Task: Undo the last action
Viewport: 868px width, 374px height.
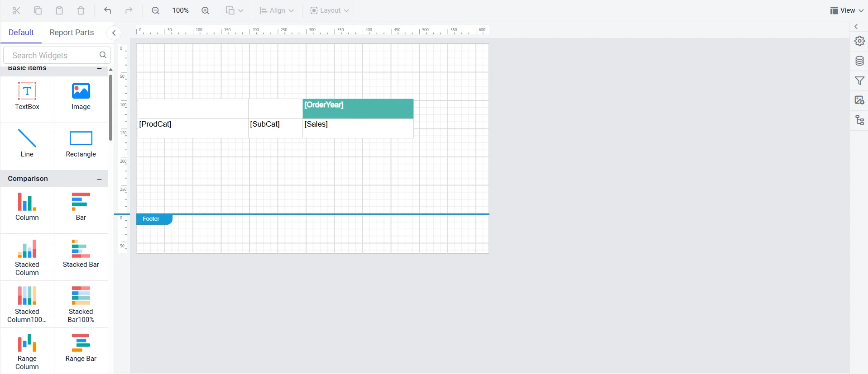Action: point(107,10)
